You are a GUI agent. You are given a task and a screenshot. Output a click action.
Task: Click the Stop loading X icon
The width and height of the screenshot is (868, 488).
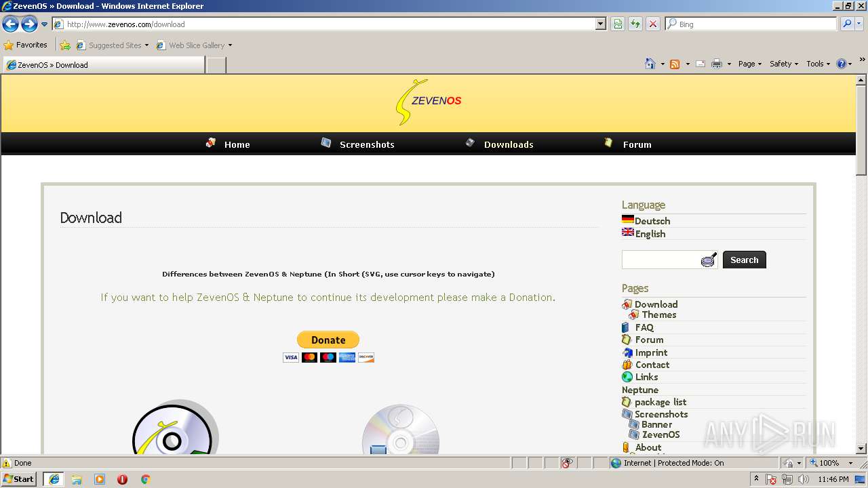[x=653, y=24]
